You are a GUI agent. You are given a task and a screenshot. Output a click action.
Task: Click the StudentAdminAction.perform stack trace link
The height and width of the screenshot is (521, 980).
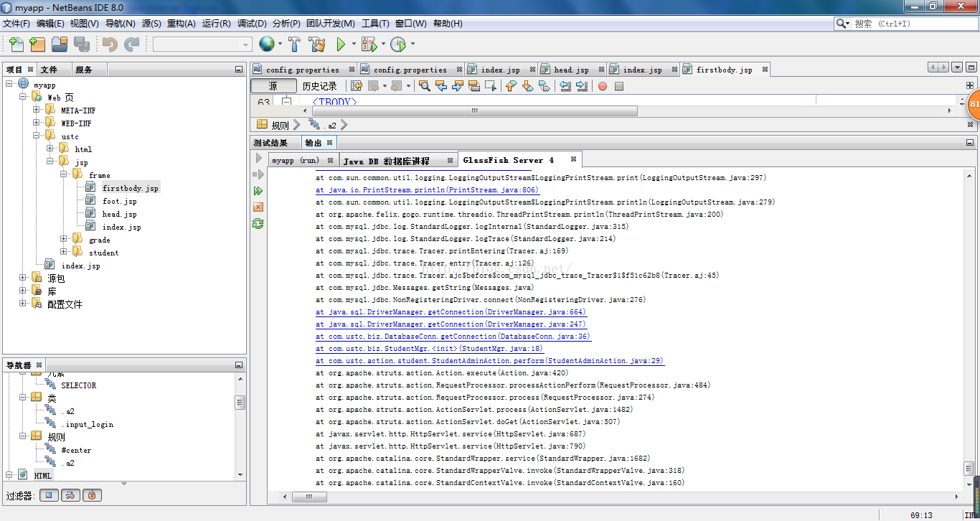pos(489,361)
